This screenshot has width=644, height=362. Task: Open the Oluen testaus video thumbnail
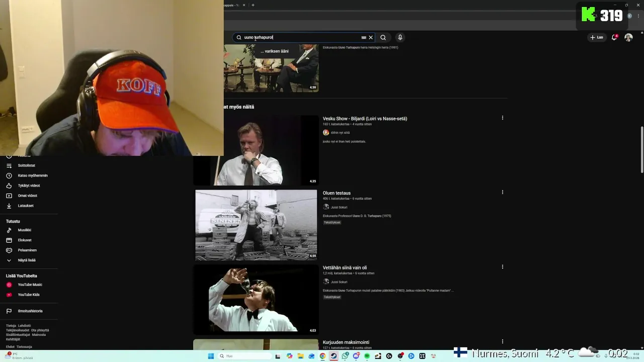256,225
